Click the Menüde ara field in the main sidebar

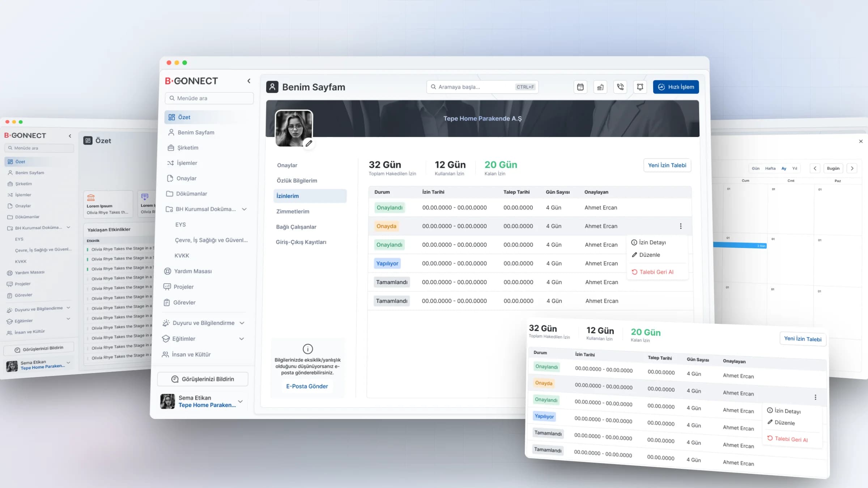[209, 98]
